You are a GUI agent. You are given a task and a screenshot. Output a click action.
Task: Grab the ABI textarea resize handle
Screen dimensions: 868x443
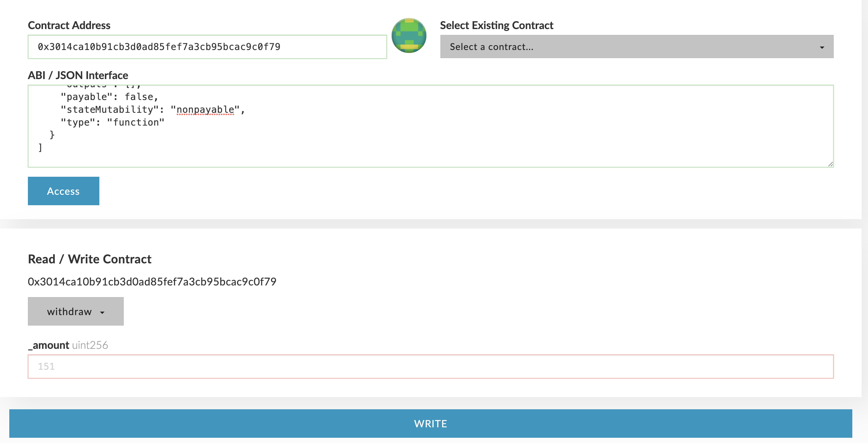830,164
